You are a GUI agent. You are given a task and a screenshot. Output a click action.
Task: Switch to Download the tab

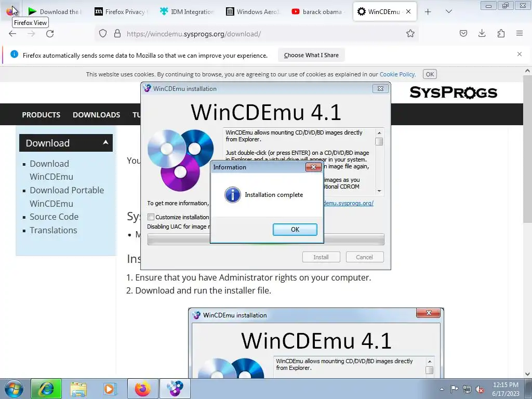tap(54, 11)
